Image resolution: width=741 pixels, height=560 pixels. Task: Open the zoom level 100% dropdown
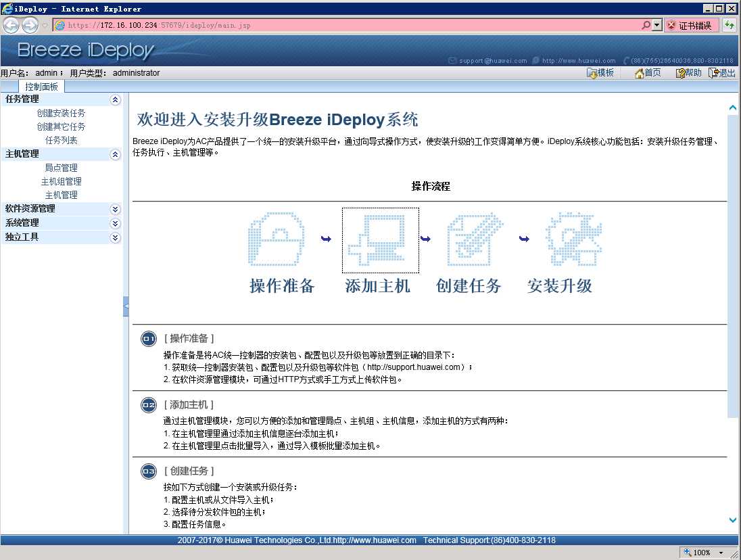[721, 553]
